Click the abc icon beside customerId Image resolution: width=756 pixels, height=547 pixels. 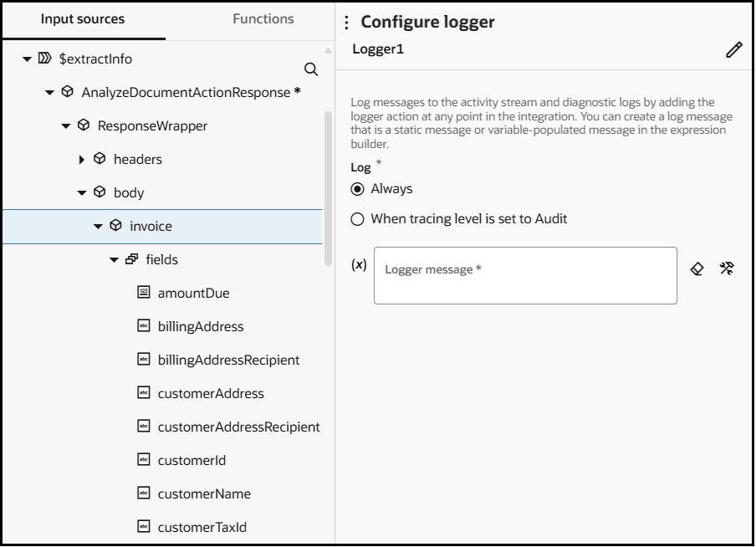click(144, 459)
